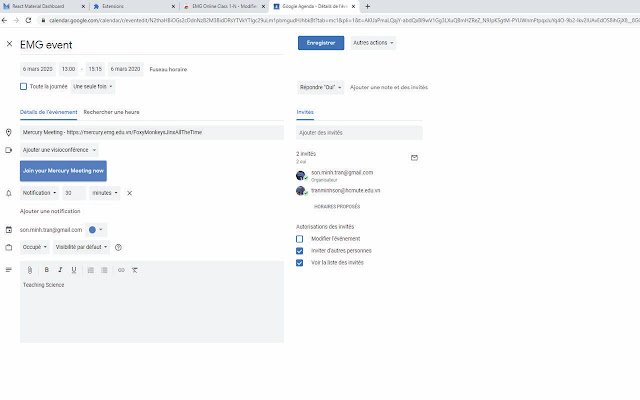
Task: Remove formatting in description toolbar
Action: pos(135,270)
